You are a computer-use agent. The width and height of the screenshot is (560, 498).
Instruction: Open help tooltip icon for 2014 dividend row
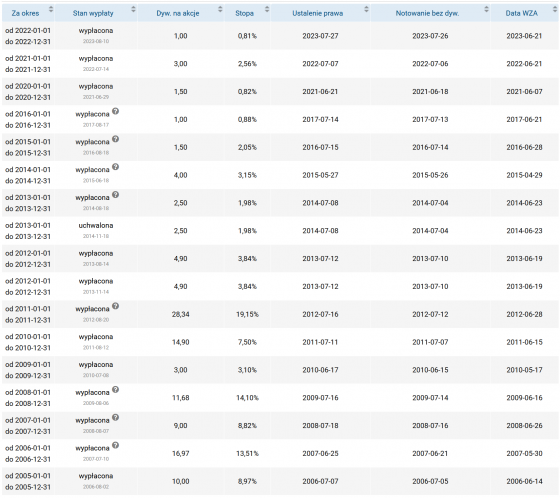coord(115,167)
